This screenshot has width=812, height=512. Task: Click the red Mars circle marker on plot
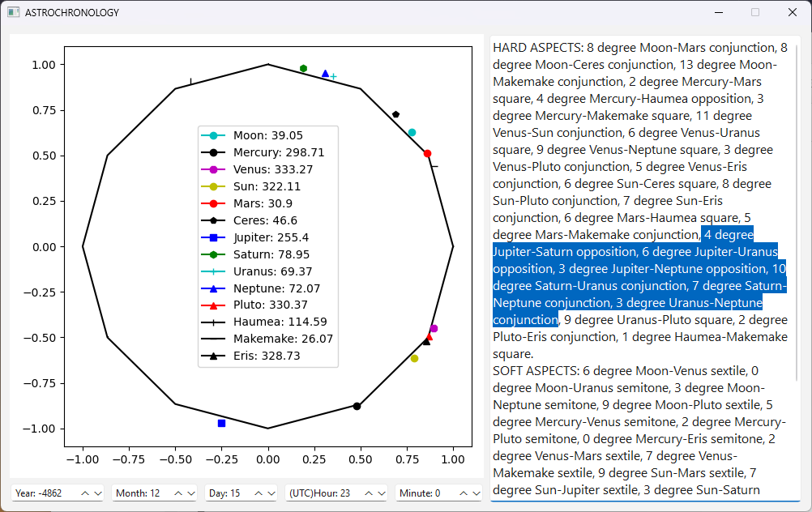[427, 154]
